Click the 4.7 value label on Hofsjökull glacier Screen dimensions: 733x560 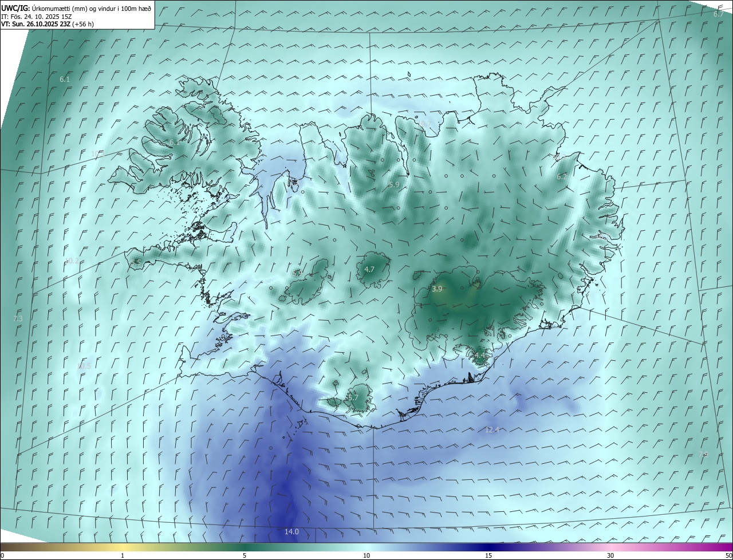coord(369,269)
